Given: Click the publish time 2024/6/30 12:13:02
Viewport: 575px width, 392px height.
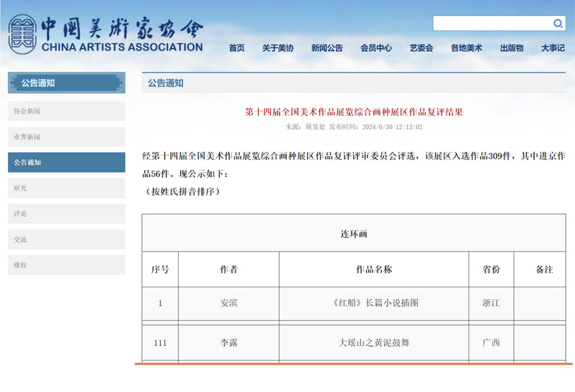Looking at the screenshot, I should [x=392, y=127].
